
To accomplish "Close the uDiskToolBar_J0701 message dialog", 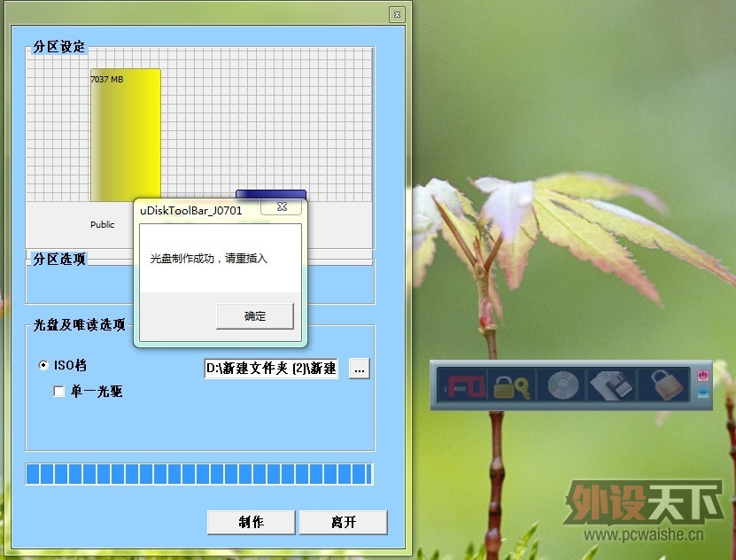I will (x=282, y=207).
